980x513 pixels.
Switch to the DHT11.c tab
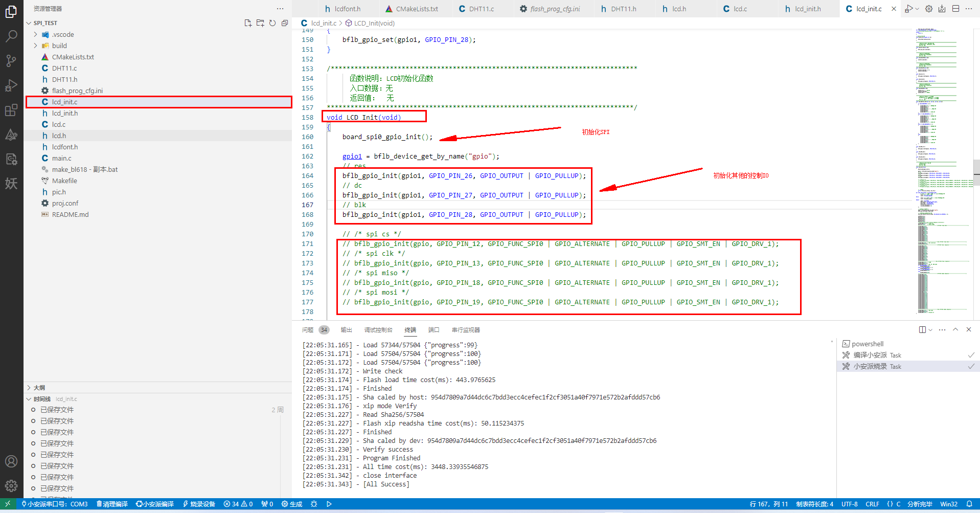(481, 9)
